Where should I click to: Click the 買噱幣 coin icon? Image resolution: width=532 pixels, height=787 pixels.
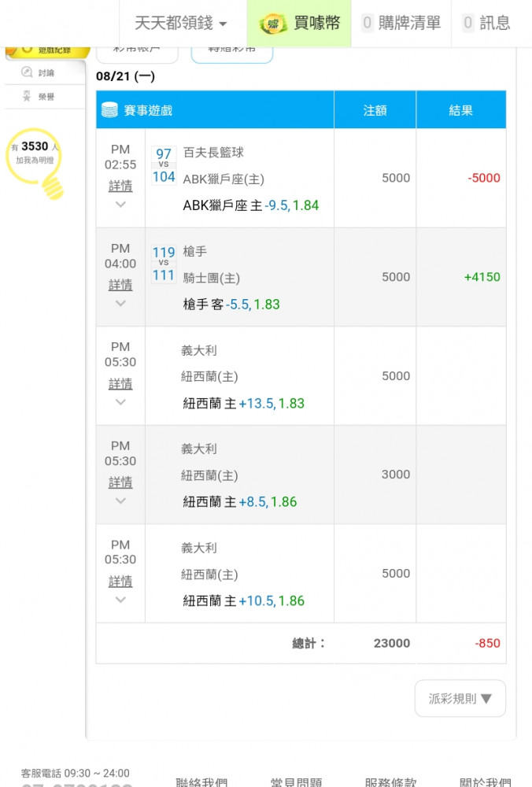[x=273, y=23]
